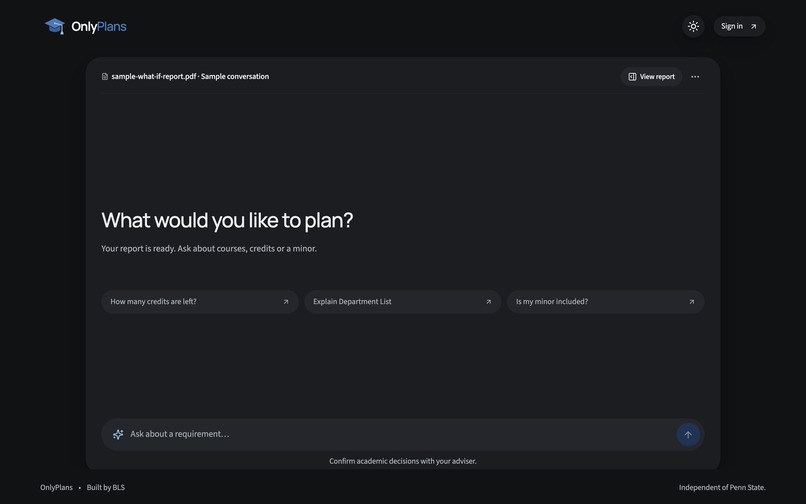Click the 'What would you like to plan?' heading
The width and height of the screenshot is (806, 504).
pos(227,220)
